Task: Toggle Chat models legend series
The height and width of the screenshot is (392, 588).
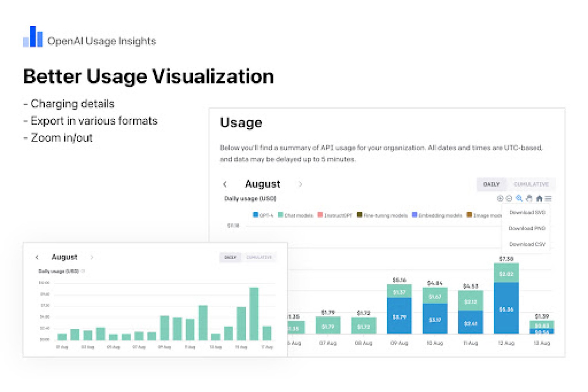Action: tap(296, 215)
